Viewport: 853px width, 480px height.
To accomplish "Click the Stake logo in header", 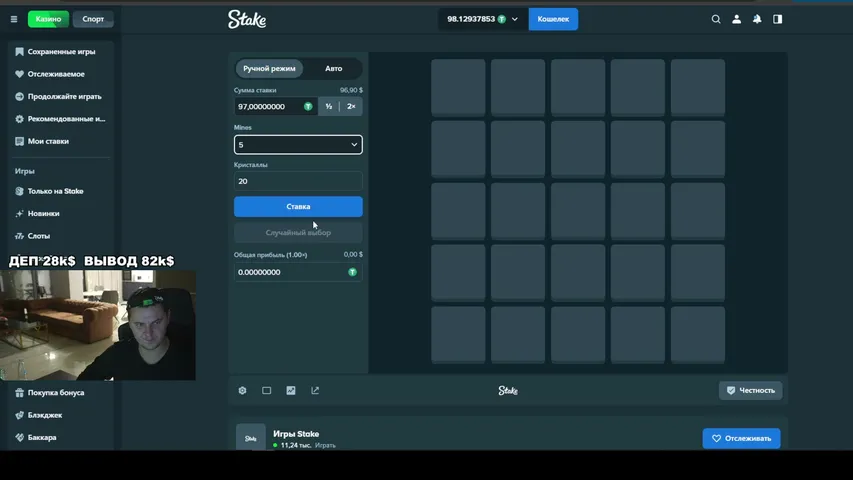I will click(247, 19).
